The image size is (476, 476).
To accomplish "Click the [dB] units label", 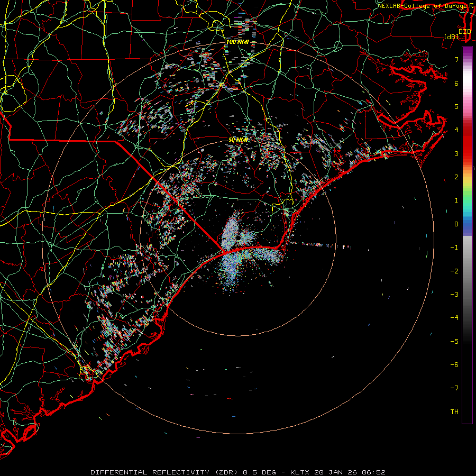I will tap(452, 37).
